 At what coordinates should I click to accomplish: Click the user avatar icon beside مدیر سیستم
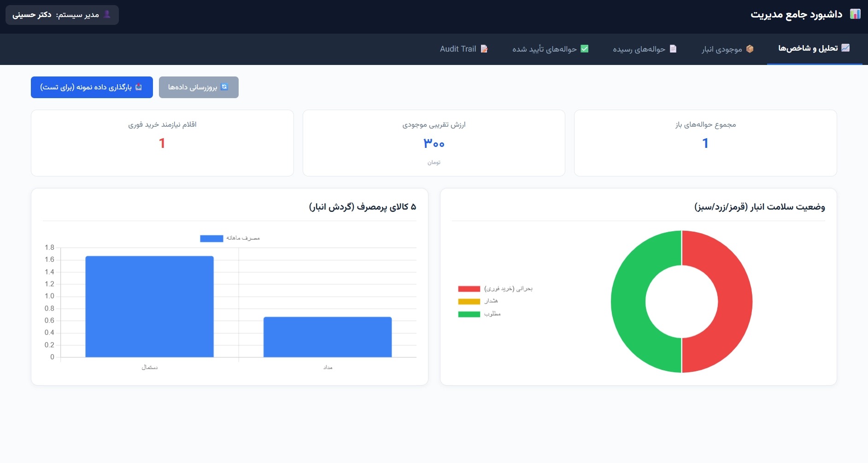(x=107, y=14)
